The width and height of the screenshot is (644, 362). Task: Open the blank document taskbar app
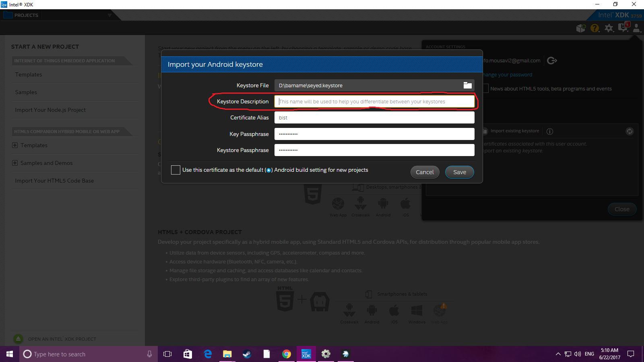coord(266,354)
